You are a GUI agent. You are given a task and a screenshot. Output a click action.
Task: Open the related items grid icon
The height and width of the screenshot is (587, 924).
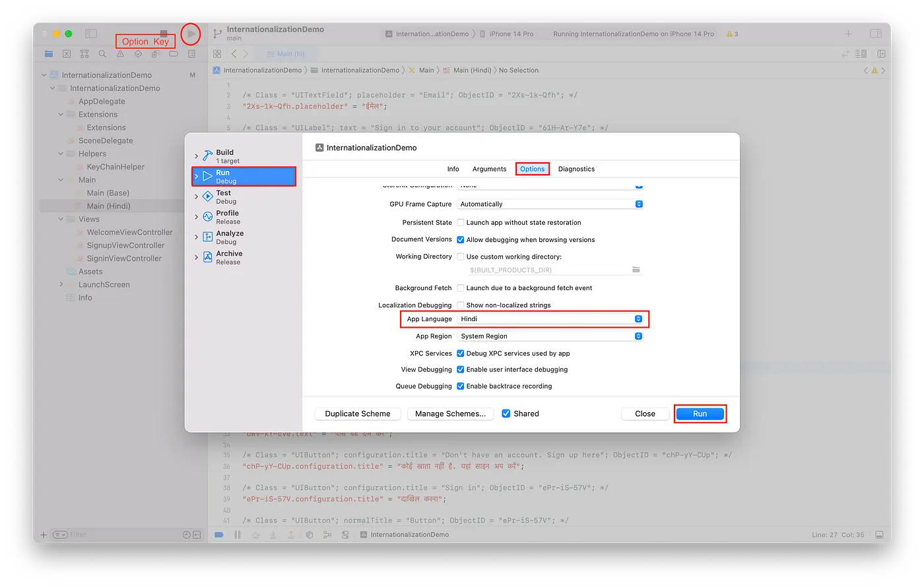[x=217, y=53]
